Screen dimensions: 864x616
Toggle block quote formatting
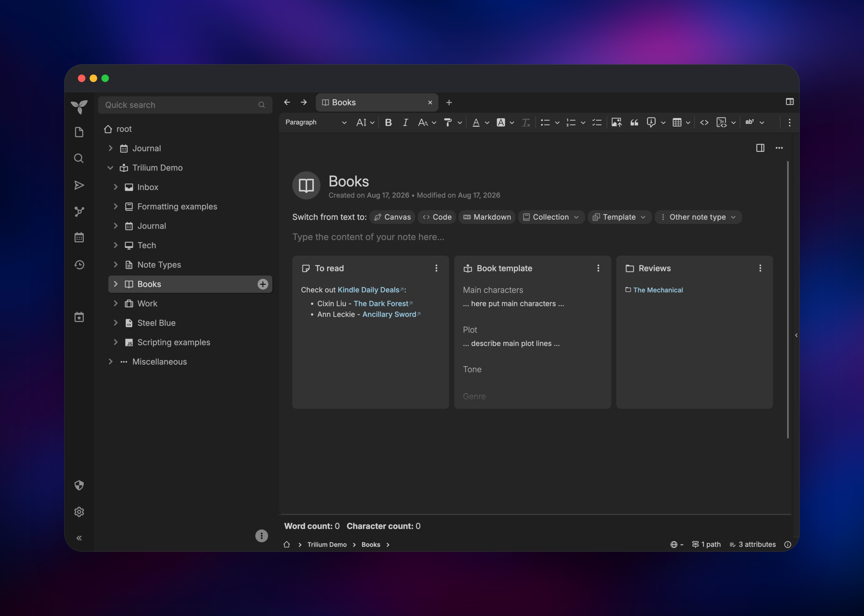[x=634, y=123]
